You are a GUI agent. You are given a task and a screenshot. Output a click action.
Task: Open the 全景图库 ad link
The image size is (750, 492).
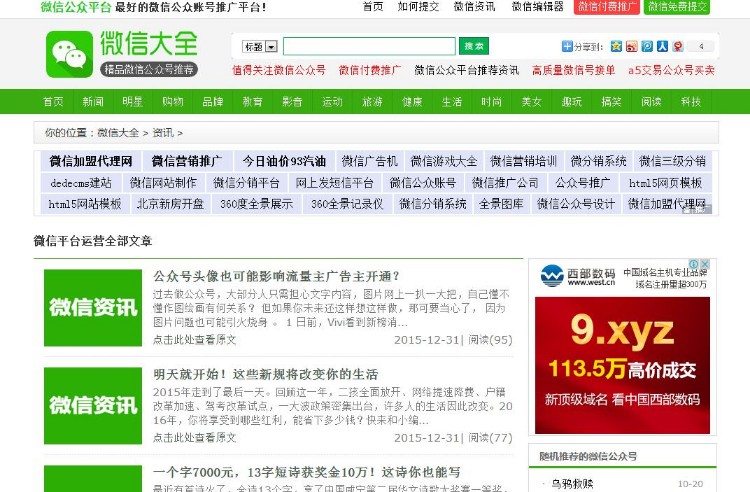[x=501, y=204]
